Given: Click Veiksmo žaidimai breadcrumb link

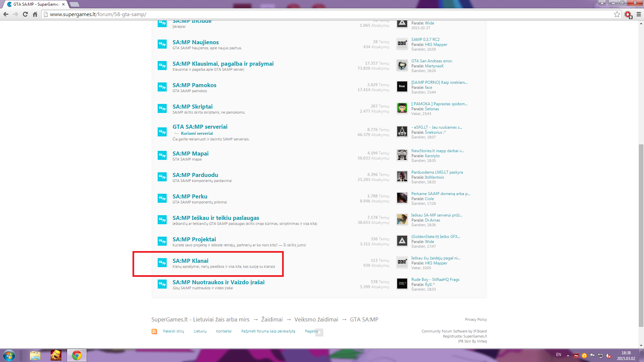Looking at the screenshot, I should pyautogui.click(x=316, y=319).
